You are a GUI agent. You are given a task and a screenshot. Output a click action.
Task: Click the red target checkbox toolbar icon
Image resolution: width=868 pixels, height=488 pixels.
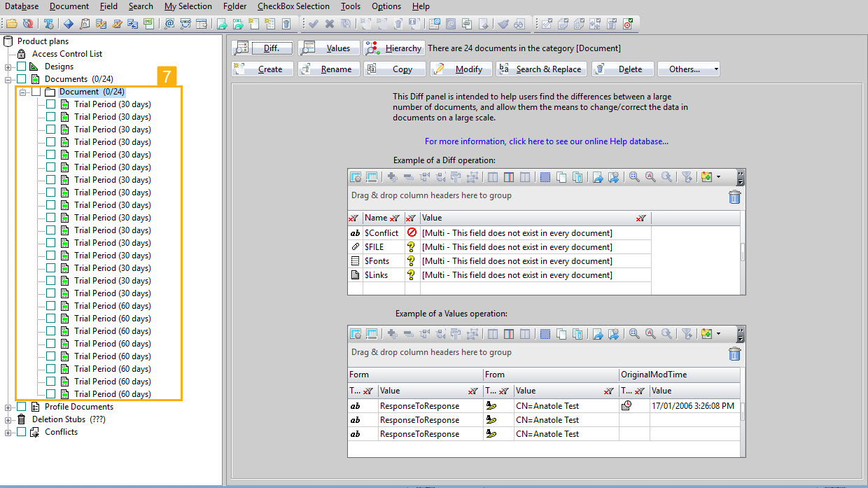click(627, 24)
